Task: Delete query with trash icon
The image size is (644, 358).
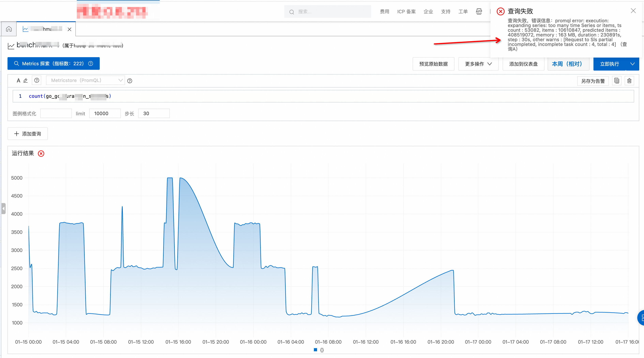Action: pos(629,81)
